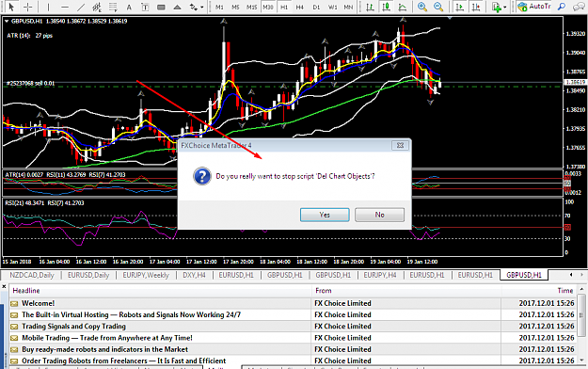Show chart as line chart
This screenshot has width=588, height=369.
click(x=402, y=7)
